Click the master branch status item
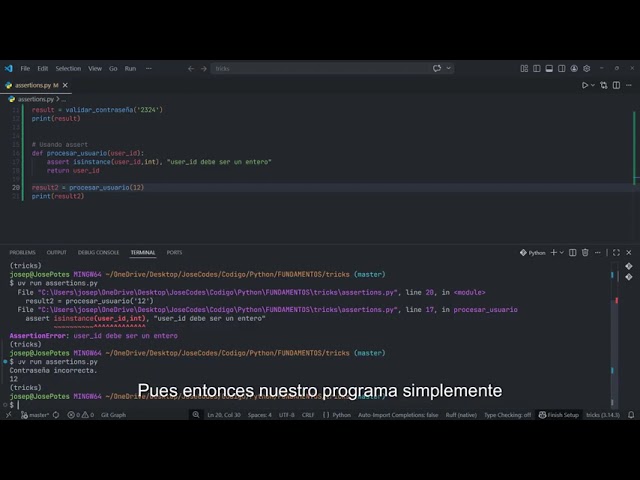 [34, 415]
